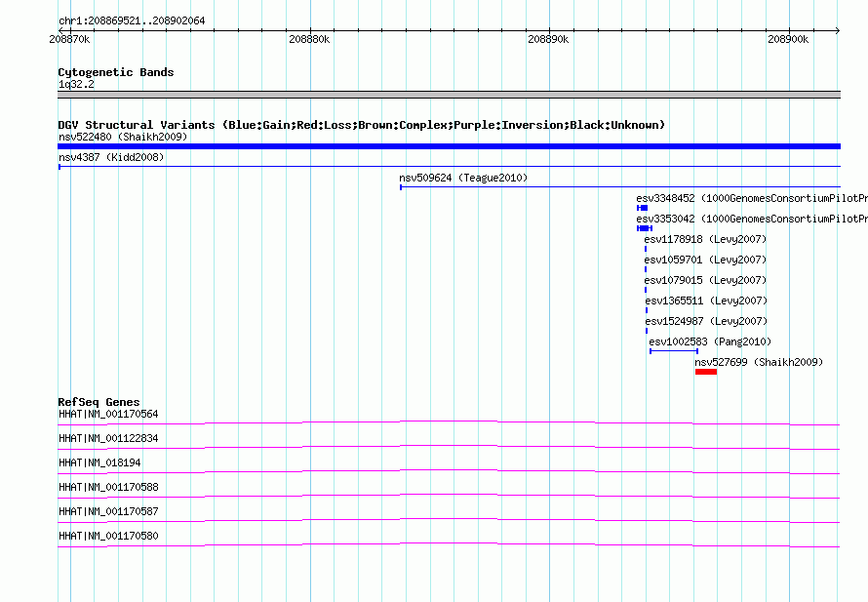Image resolution: width=868 pixels, height=602 pixels.
Task: Click the HHAT|NM_001122834 transcript label
Action: click(x=108, y=439)
